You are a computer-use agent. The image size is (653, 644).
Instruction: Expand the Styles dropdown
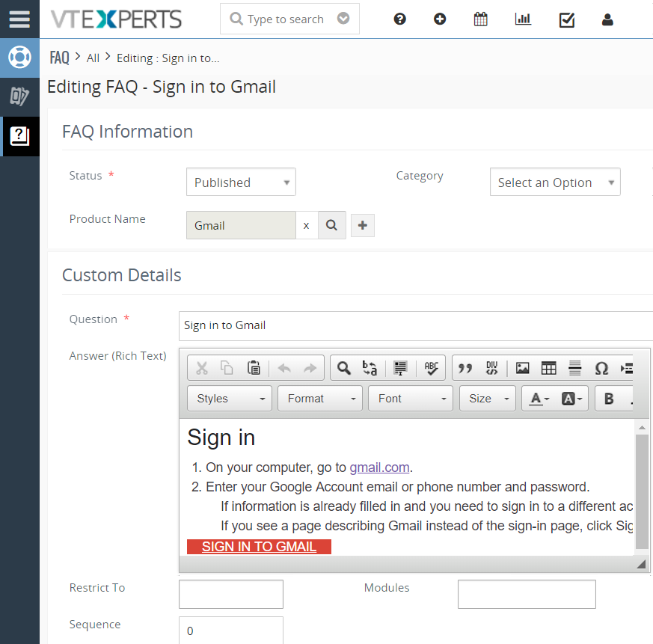click(230, 399)
